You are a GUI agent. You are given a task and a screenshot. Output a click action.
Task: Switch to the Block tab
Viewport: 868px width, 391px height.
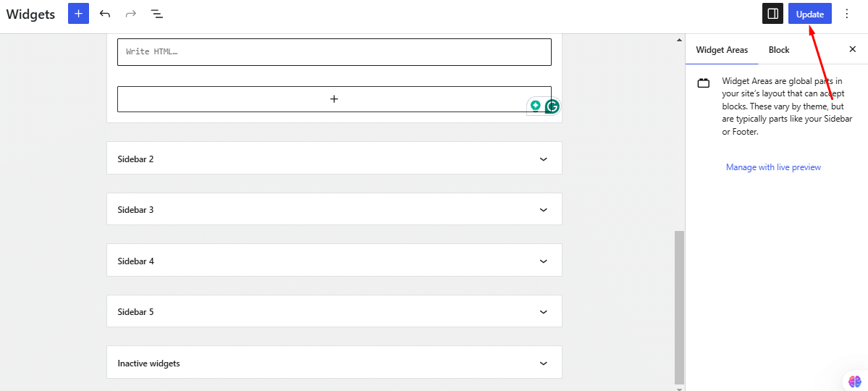pos(779,50)
